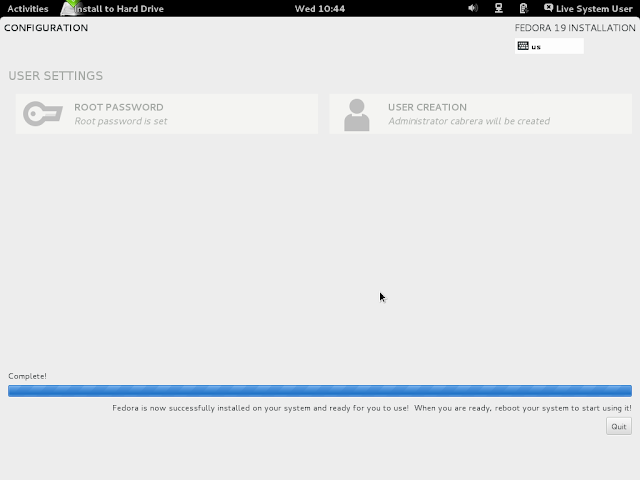Screen dimensions: 640x480
Task: Click 'Administrator cabrera will be created' text
Action: [x=469, y=121]
